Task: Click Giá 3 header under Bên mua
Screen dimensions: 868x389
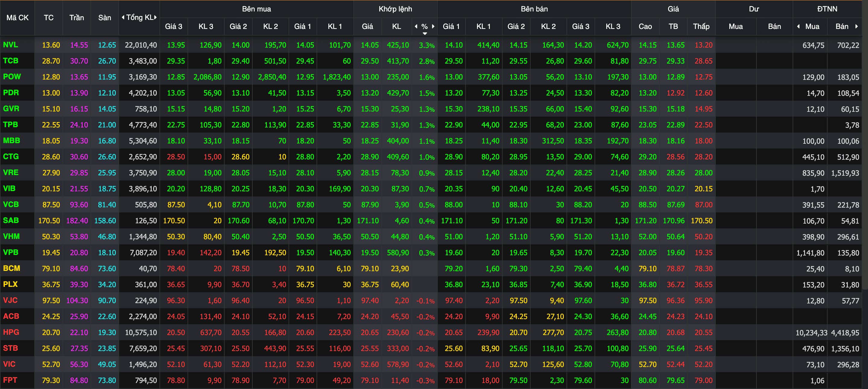Action: point(174,26)
